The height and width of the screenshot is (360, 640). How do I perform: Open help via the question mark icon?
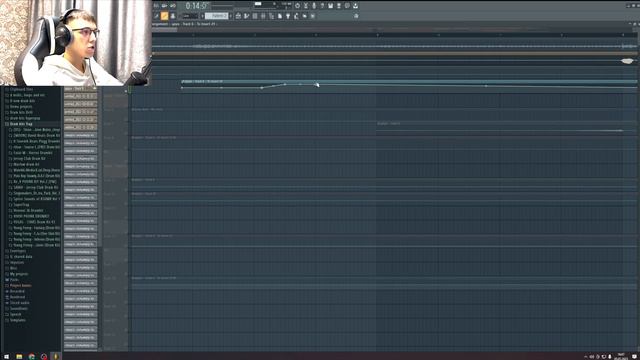click(x=322, y=6)
